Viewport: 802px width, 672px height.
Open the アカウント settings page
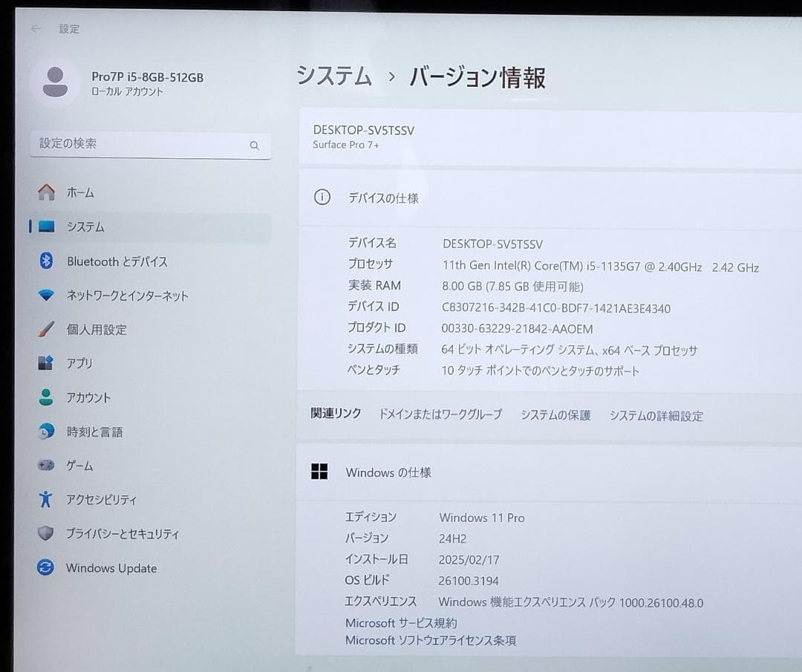[x=89, y=397]
